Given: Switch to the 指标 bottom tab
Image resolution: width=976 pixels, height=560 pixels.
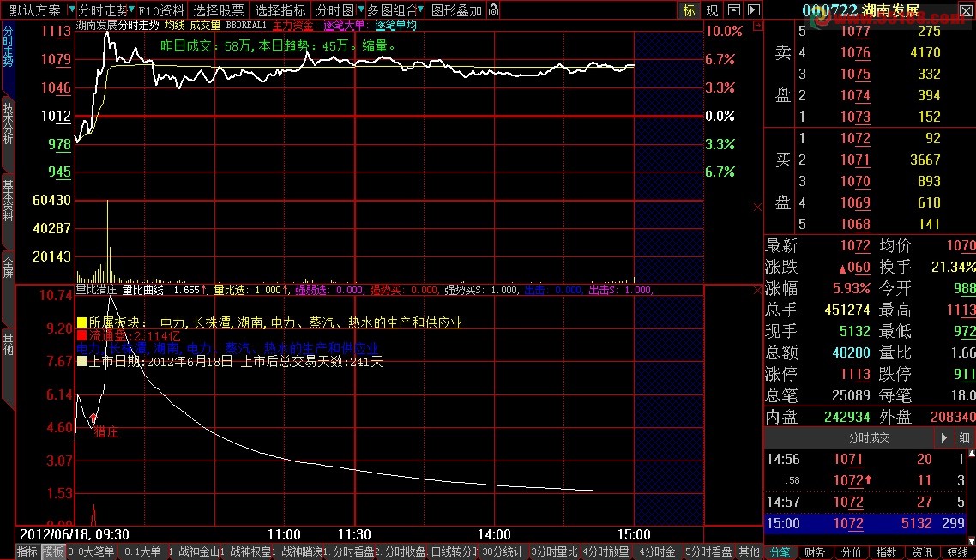Looking at the screenshot, I should coord(27,551).
